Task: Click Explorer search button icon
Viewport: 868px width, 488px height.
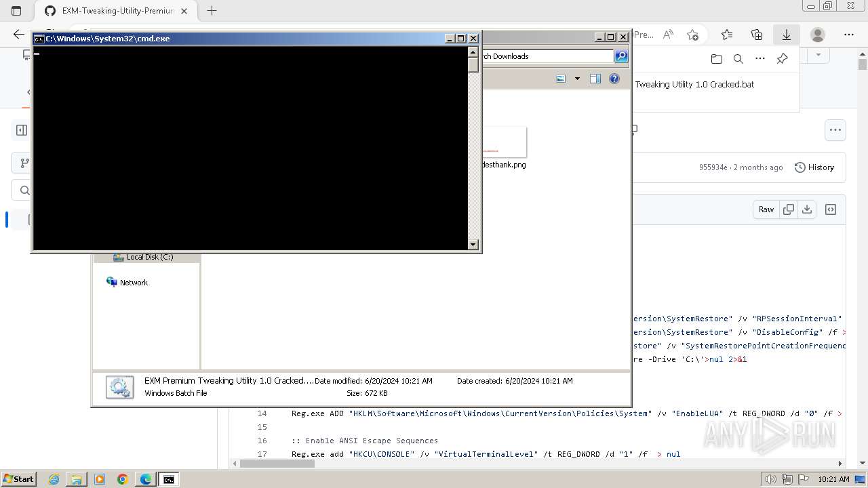Action: click(621, 56)
